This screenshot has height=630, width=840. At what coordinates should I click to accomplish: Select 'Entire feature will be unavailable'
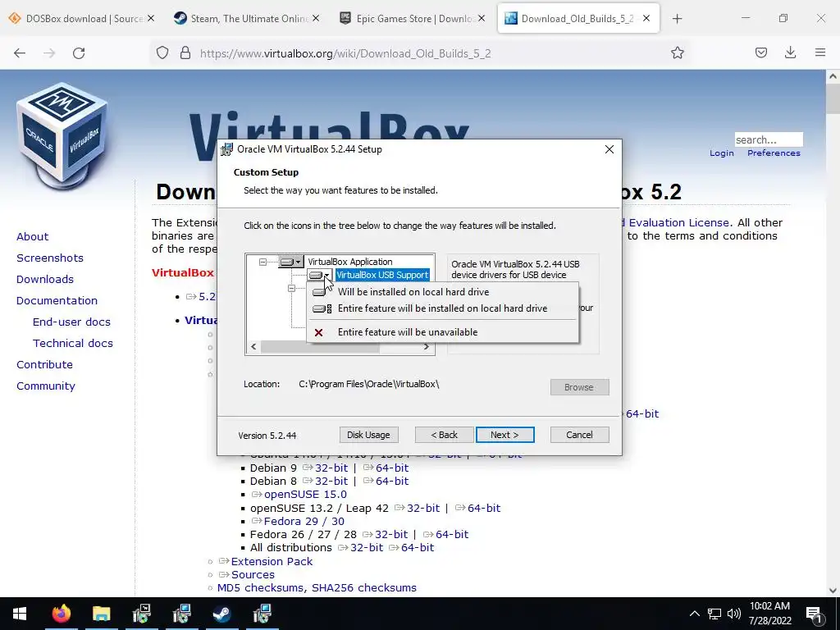coord(407,332)
